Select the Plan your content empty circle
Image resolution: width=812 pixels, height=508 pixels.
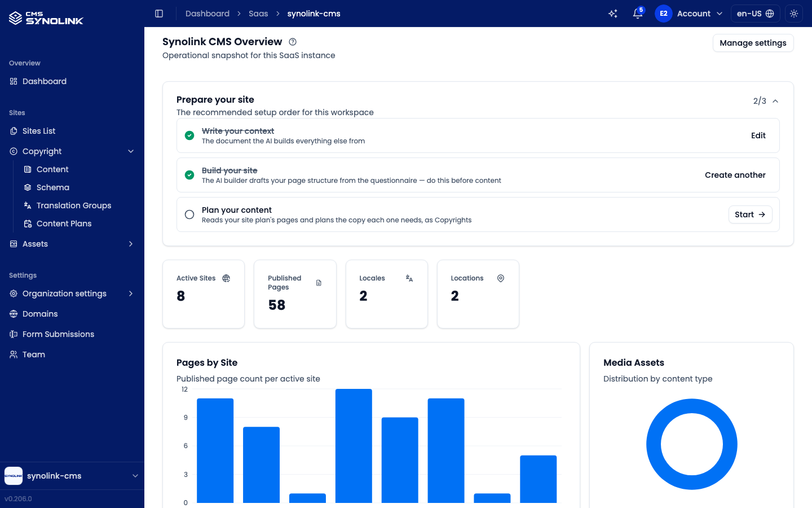point(189,214)
